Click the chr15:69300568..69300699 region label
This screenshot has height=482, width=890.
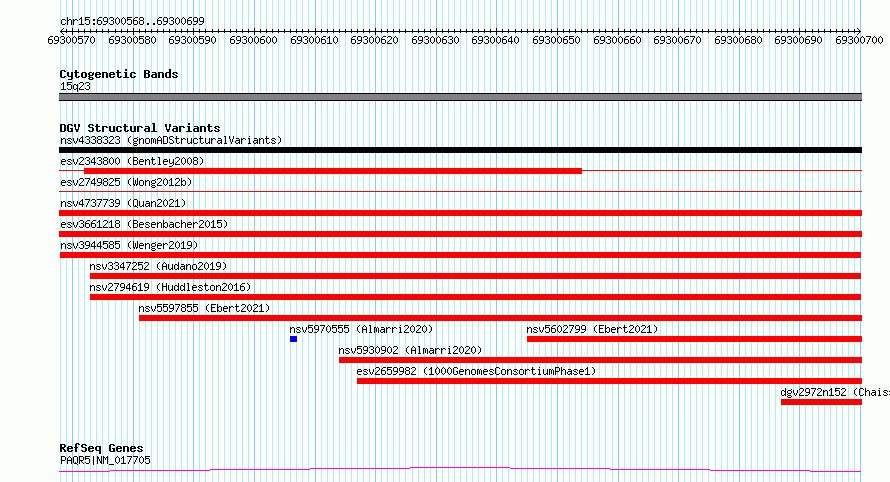click(x=132, y=21)
